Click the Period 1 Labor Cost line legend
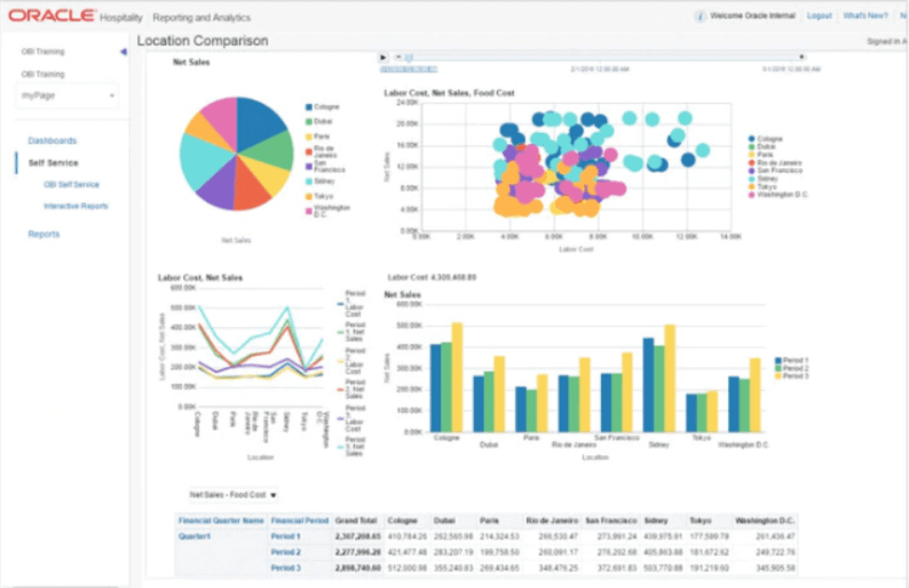Viewport: 909px width, 588px height. tap(340, 303)
